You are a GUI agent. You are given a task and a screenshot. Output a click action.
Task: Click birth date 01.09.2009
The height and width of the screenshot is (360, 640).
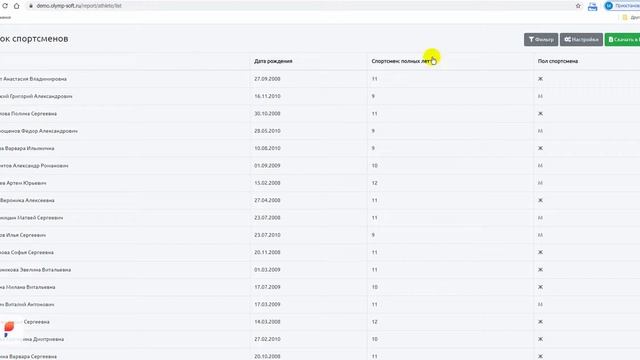267,166
